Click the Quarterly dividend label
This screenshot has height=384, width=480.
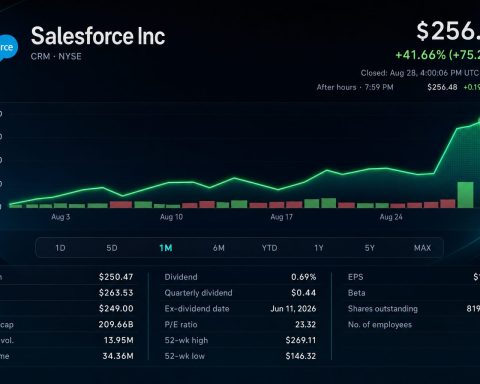(198, 293)
